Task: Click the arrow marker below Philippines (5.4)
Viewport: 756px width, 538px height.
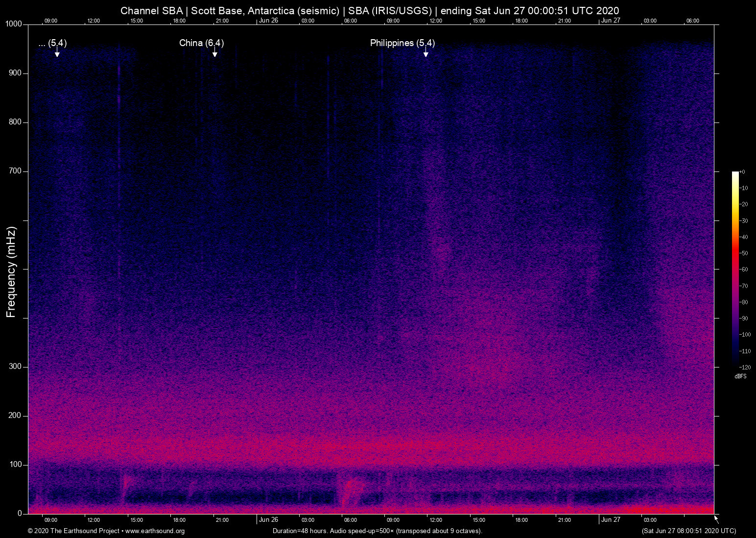Action: click(425, 53)
